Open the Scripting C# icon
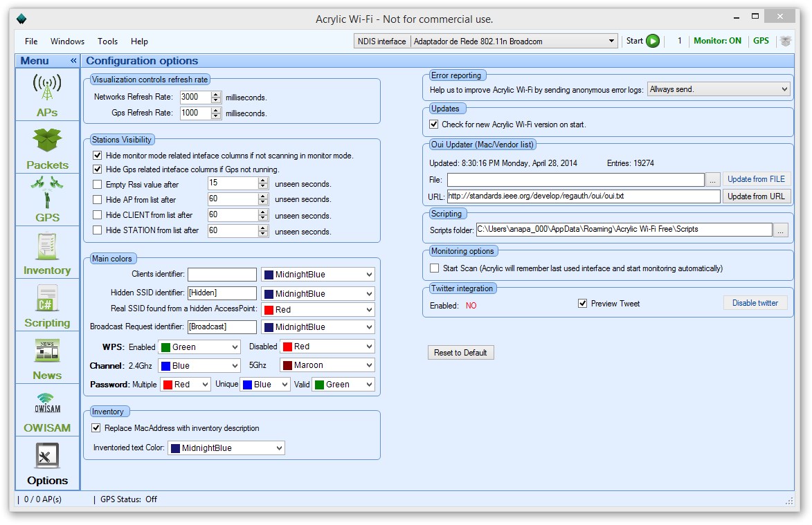 pos(47,299)
